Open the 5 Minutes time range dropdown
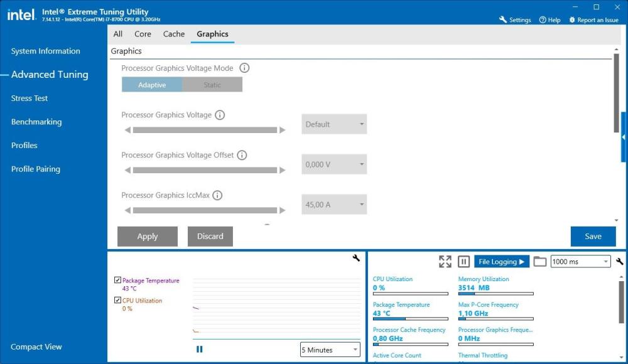The image size is (628, 364). pyautogui.click(x=330, y=350)
